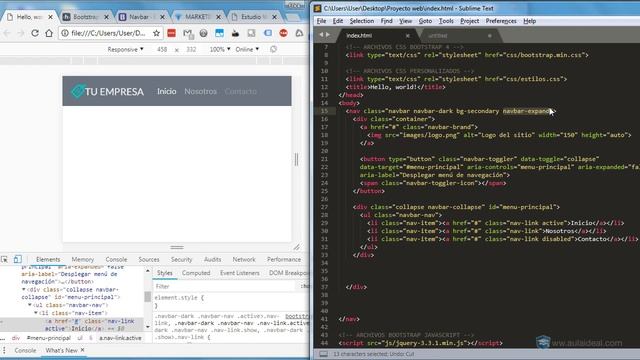Collapse the li nav-item node
This screenshot has height=360, width=640.
coord(36,313)
